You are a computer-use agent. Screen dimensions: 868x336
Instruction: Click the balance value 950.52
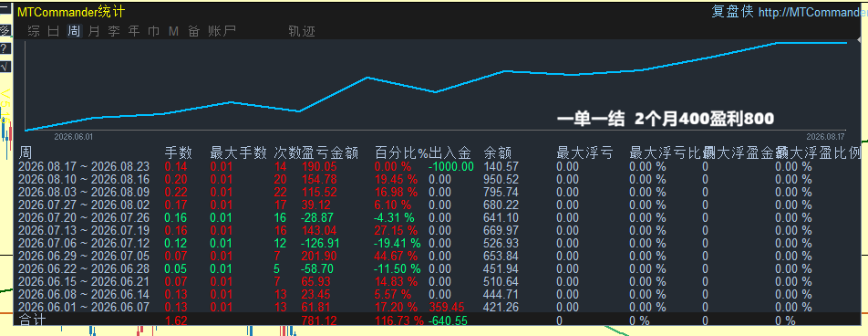click(x=501, y=179)
